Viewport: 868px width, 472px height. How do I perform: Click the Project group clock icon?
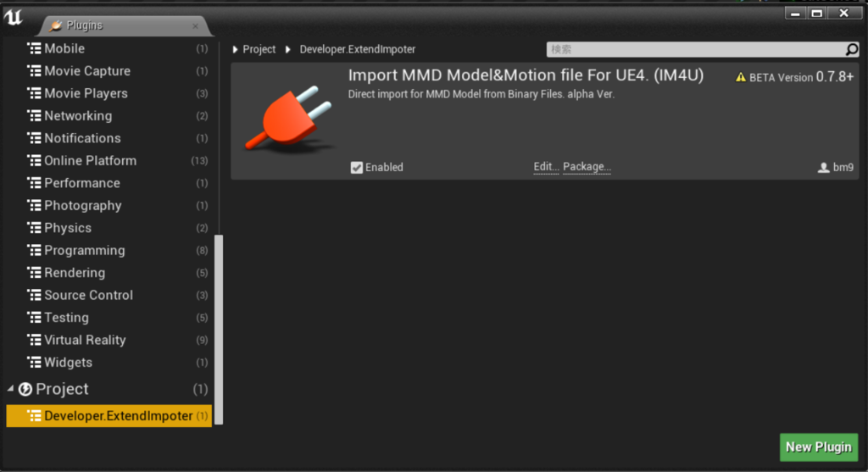click(25, 389)
